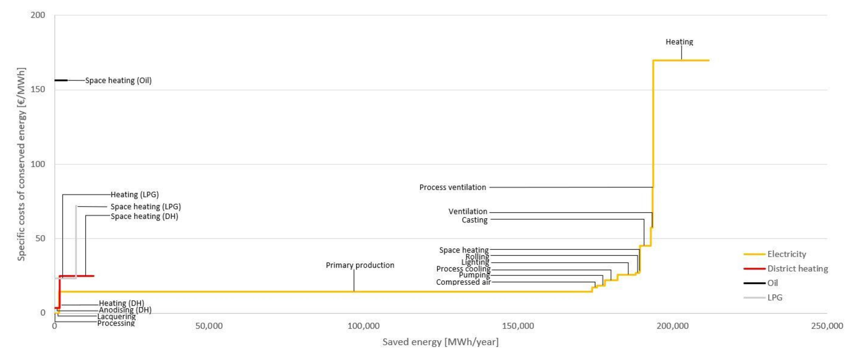The image size is (868, 354).
Task: Select the Compressed air label
Action: [463, 282]
